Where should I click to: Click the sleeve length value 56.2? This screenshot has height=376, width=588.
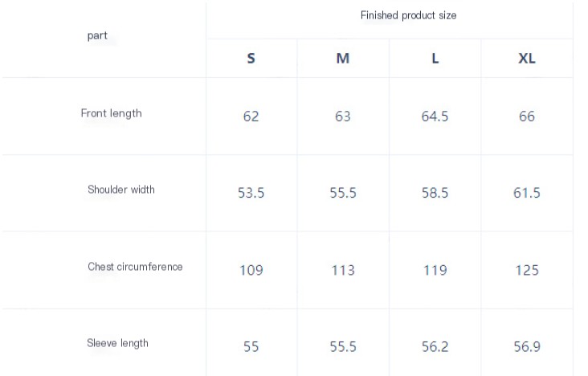[x=435, y=346]
